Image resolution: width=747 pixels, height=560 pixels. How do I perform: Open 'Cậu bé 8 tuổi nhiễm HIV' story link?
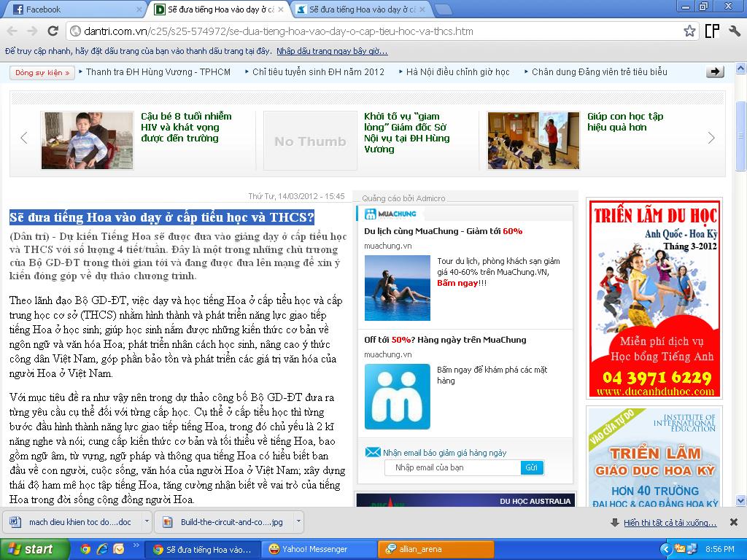tap(186, 127)
